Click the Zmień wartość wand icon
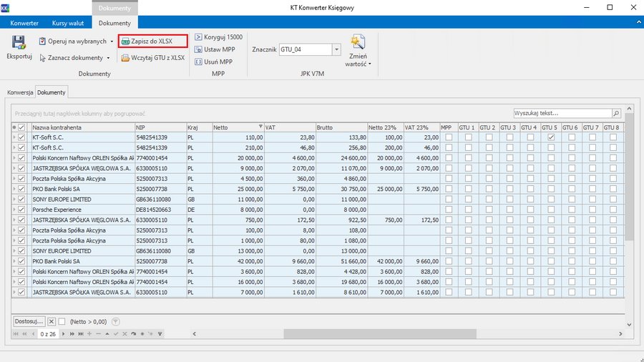Viewport: 644px width, 362px height. 358,42
